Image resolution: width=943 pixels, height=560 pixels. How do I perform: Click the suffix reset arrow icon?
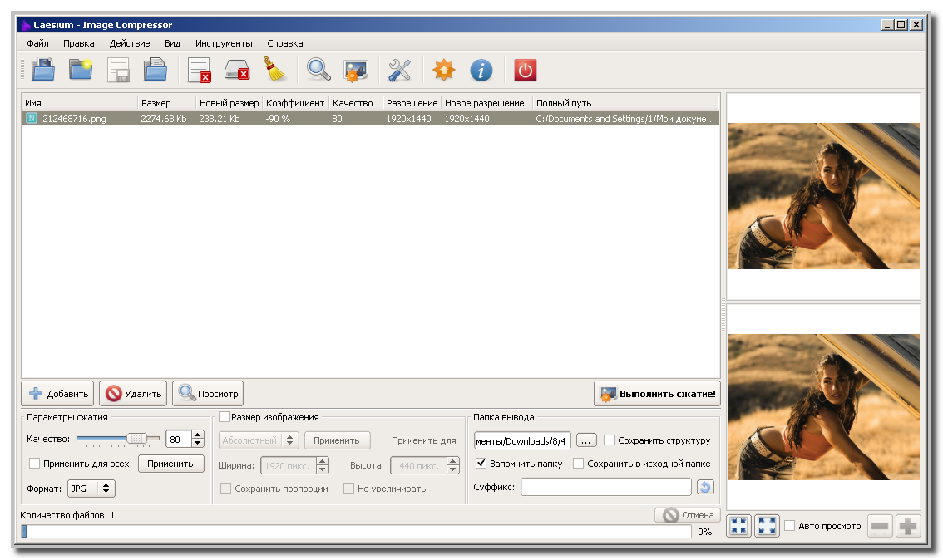click(x=705, y=487)
